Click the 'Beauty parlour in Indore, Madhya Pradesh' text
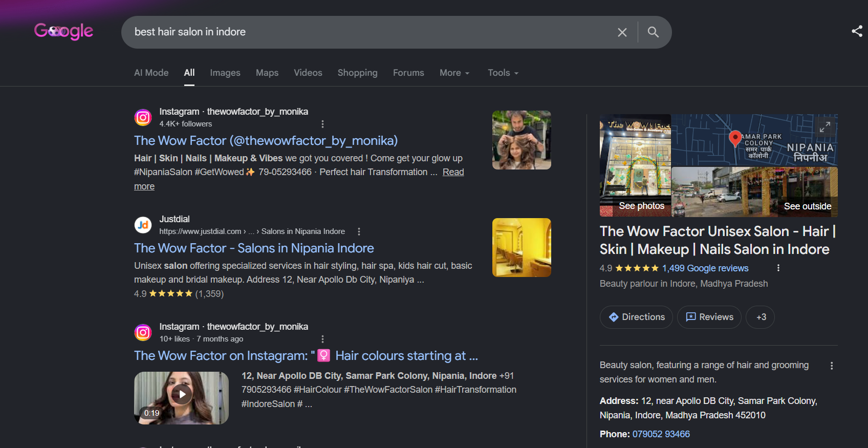868x448 pixels. point(684,284)
